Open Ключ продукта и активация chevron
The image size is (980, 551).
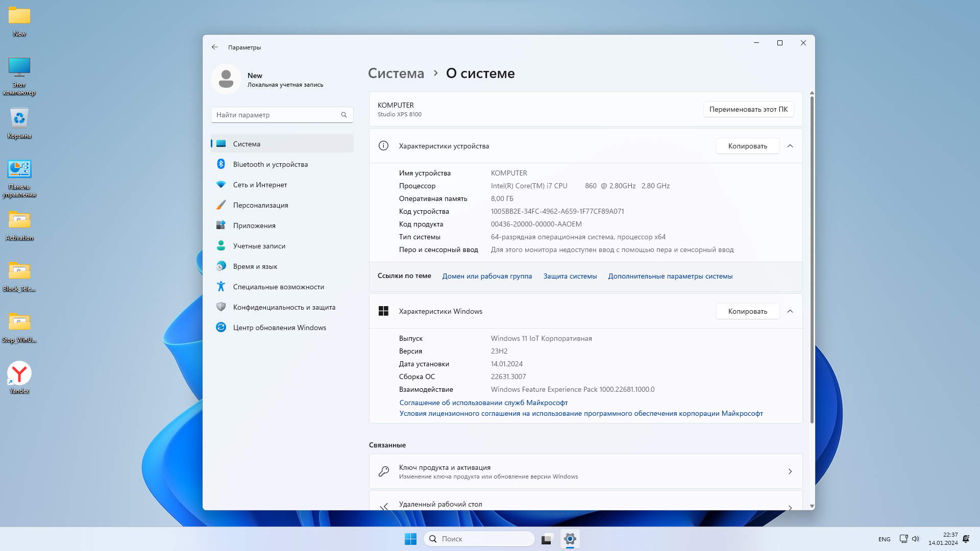[x=790, y=471]
